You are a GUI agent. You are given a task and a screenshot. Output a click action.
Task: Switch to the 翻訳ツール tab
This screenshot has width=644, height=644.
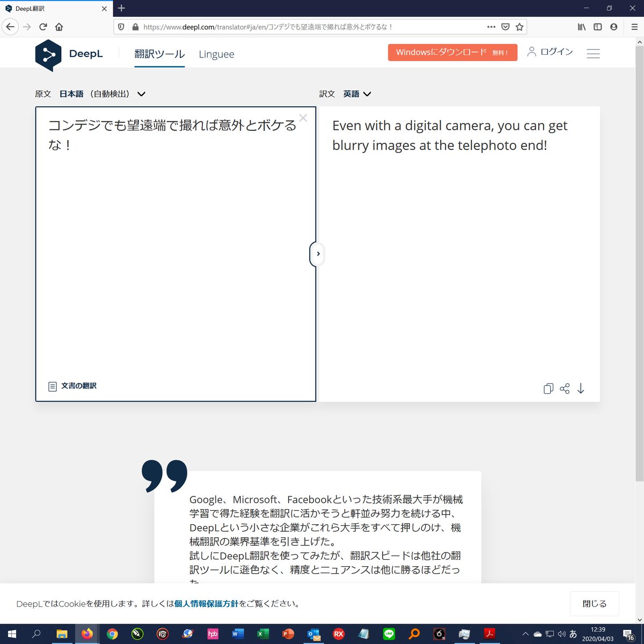click(159, 54)
